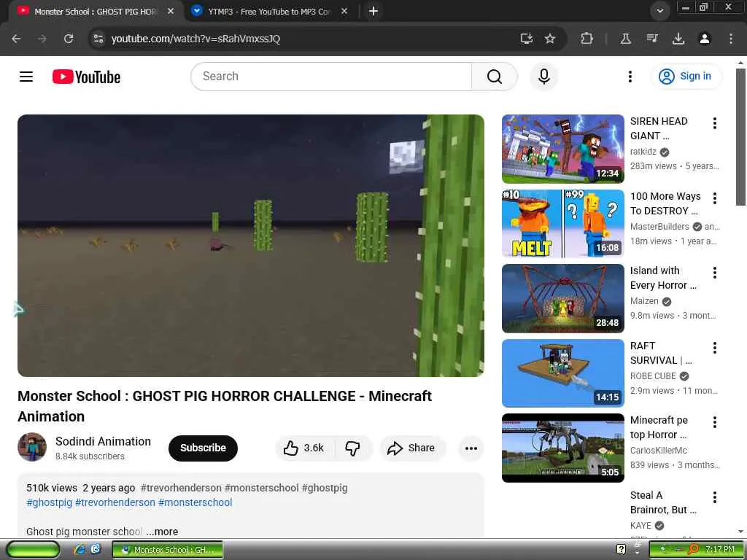Click the install app icon in address bar
747x560 pixels.
tap(526, 39)
